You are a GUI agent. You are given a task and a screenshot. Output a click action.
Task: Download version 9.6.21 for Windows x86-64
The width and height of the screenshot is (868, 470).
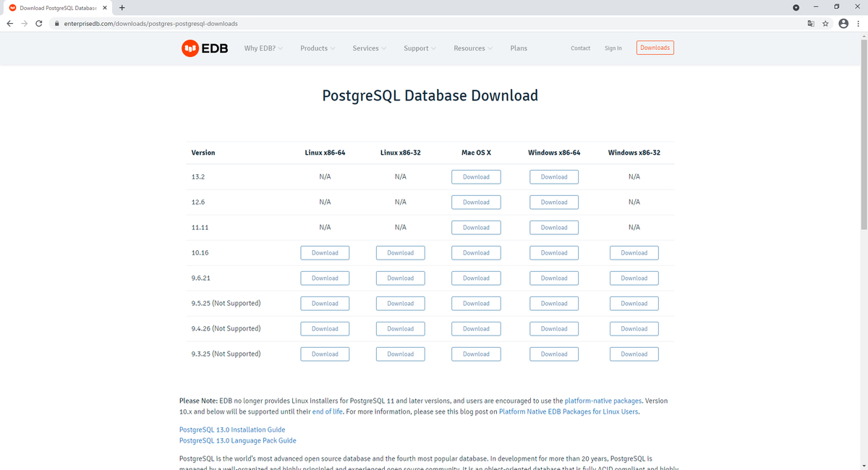pos(554,278)
